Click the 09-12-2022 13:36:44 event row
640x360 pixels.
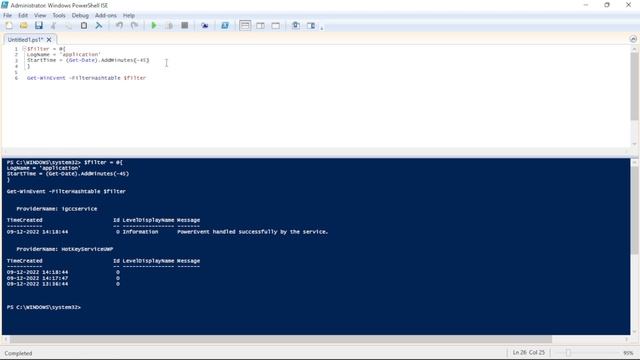[63, 284]
